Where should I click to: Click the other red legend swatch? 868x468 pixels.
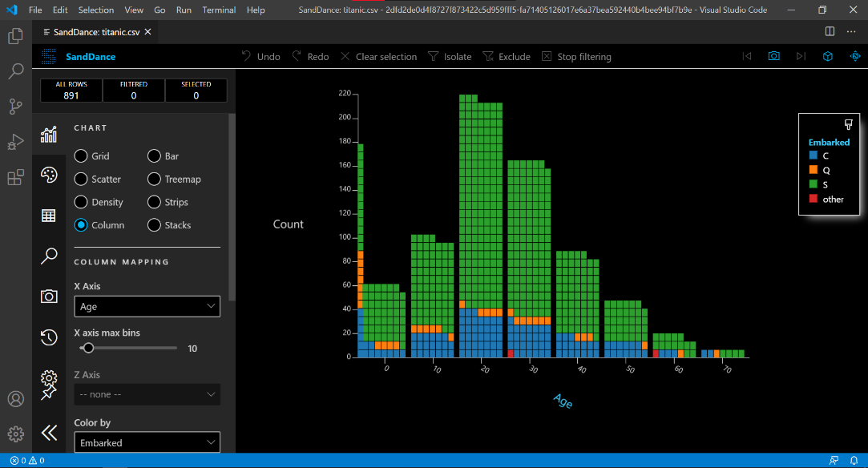[x=813, y=199]
